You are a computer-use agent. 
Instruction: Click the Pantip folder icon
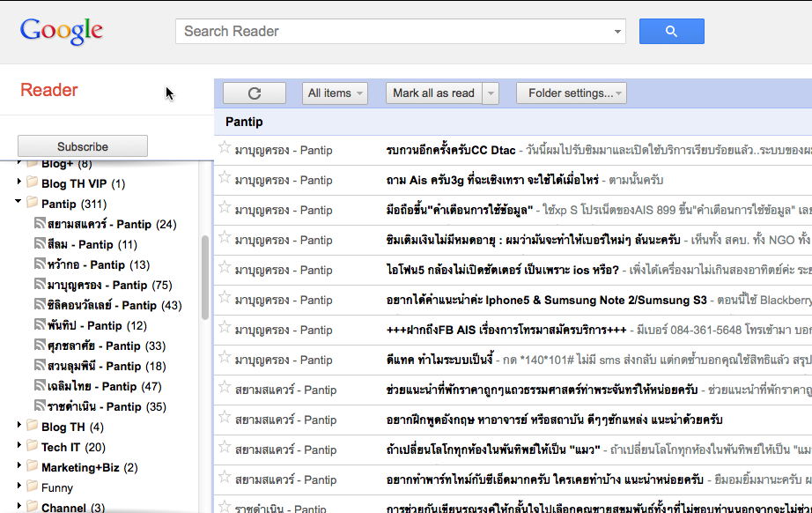click(x=32, y=202)
